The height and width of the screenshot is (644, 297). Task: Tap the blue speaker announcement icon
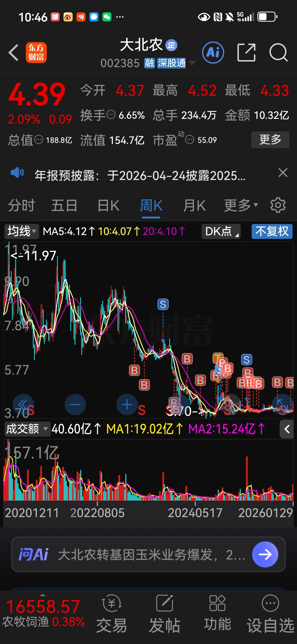(x=17, y=173)
